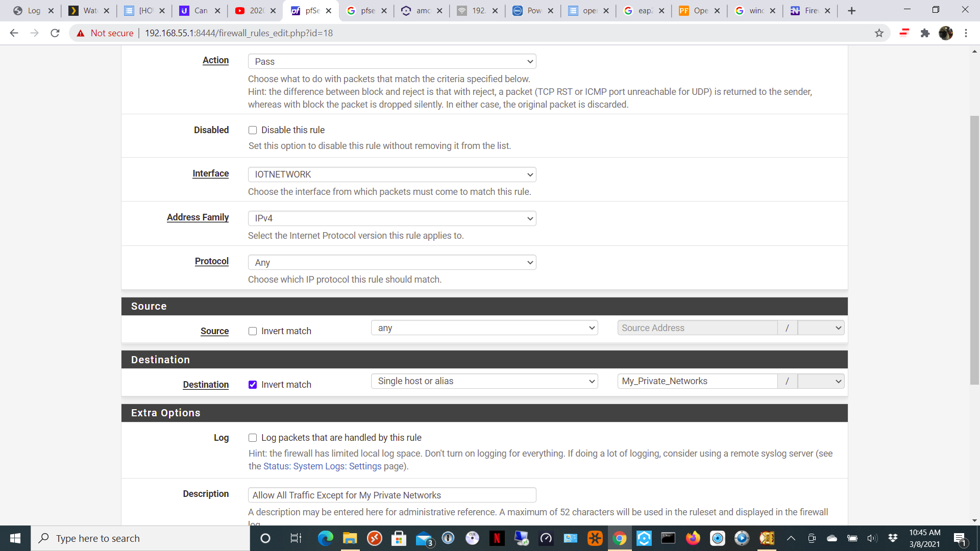The width and height of the screenshot is (980, 551).
Task: Open File Explorer from taskbar
Action: click(350, 538)
